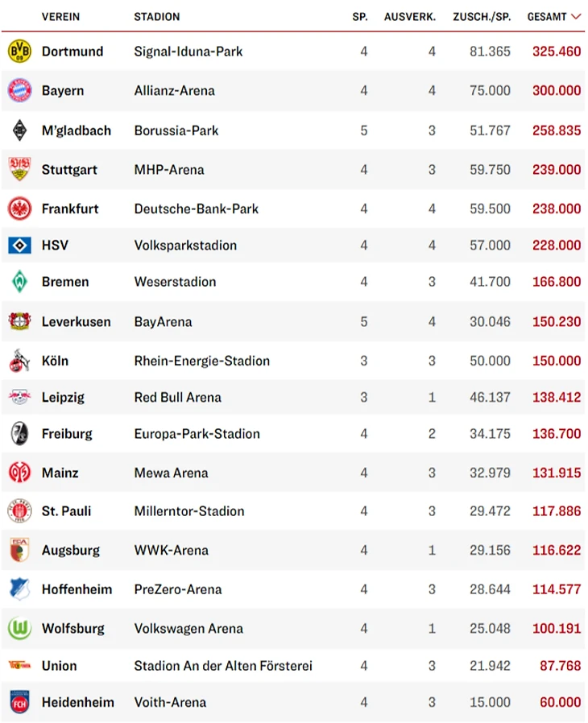Image resolution: width=588 pixels, height=723 pixels.
Task: Click the RB Leipzig logo
Action: coord(19,397)
